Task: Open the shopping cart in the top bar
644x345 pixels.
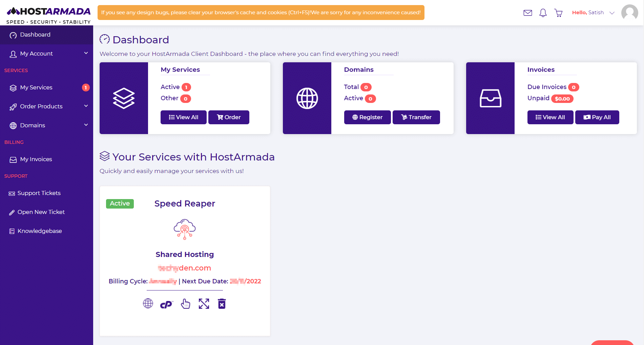Action: tap(558, 13)
